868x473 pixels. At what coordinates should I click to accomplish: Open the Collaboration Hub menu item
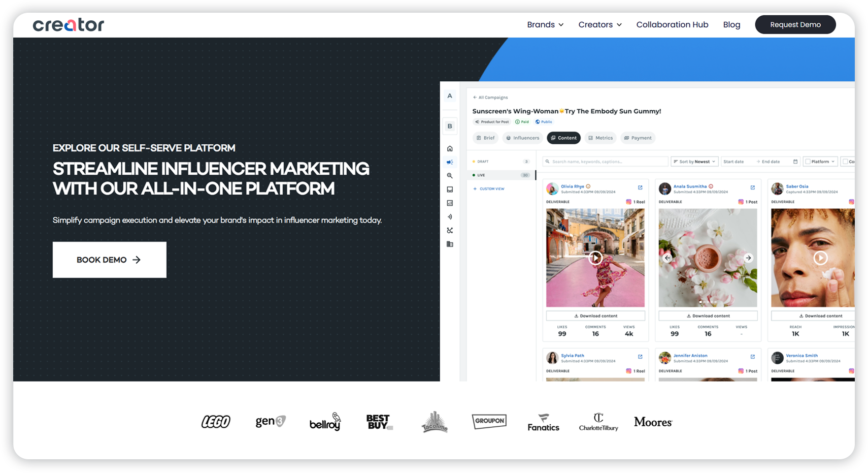pos(672,24)
